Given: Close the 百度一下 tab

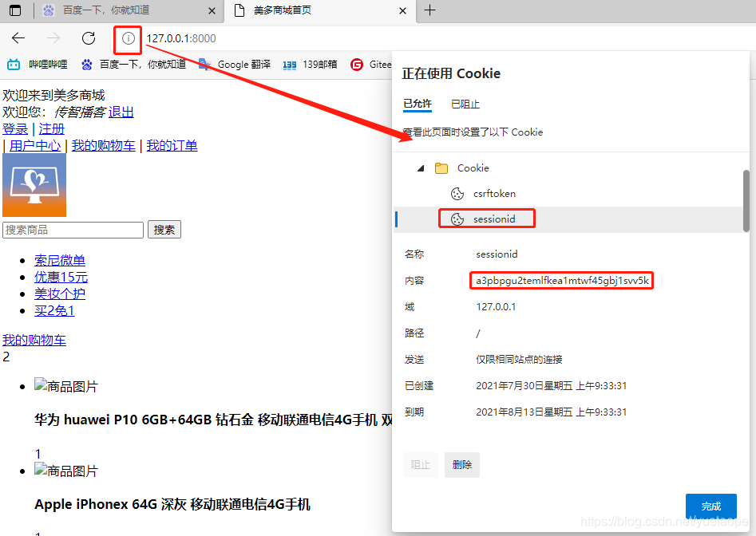Looking at the screenshot, I should coord(212,10).
